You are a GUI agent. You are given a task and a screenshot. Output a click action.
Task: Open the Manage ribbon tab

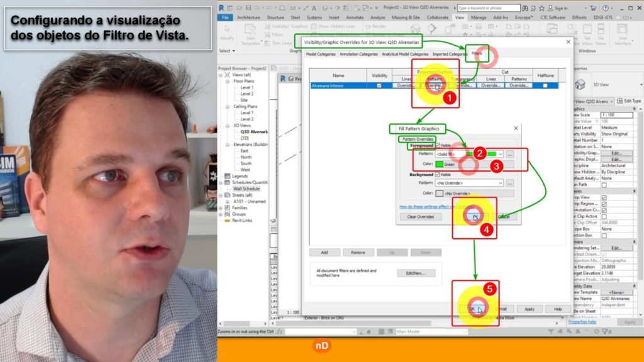click(x=479, y=17)
